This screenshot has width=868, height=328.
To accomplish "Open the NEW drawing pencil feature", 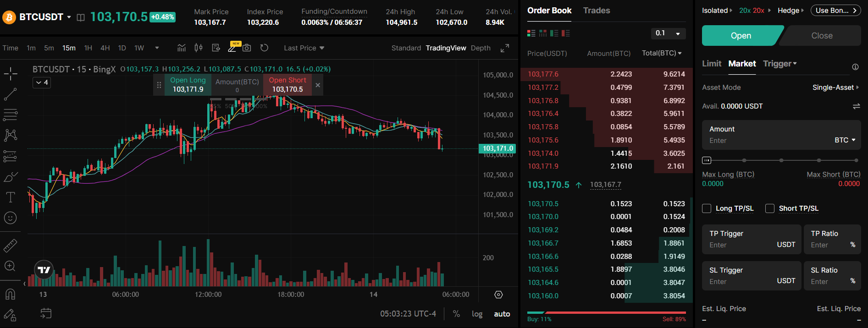I will (233, 47).
